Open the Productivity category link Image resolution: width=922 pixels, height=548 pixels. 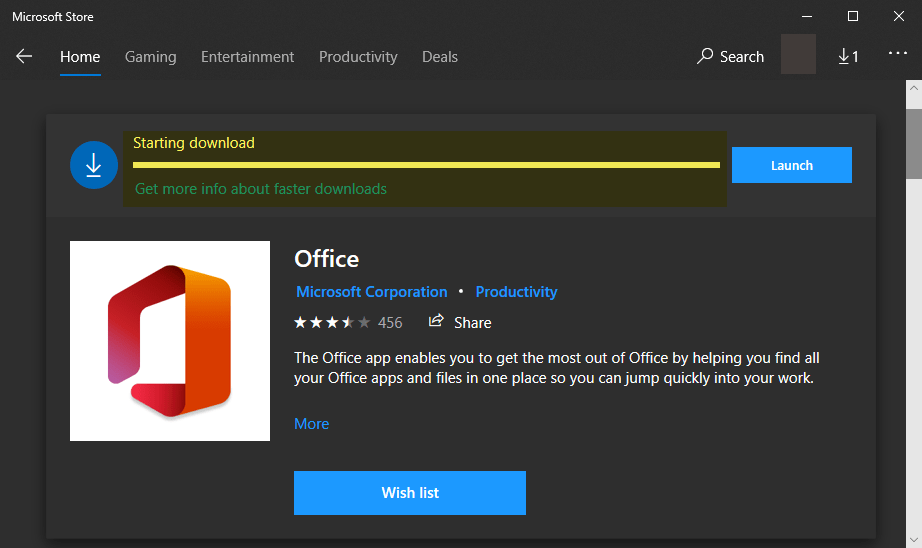tap(516, 292)
